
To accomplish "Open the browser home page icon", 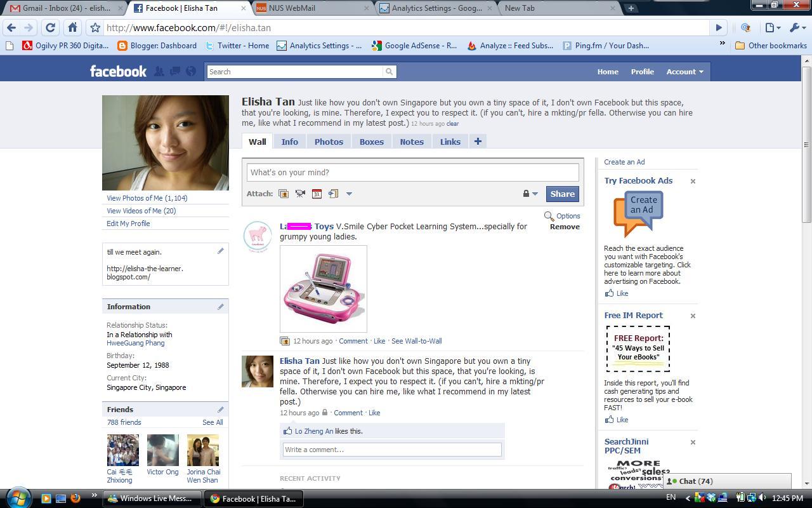I will pos(72,28).
